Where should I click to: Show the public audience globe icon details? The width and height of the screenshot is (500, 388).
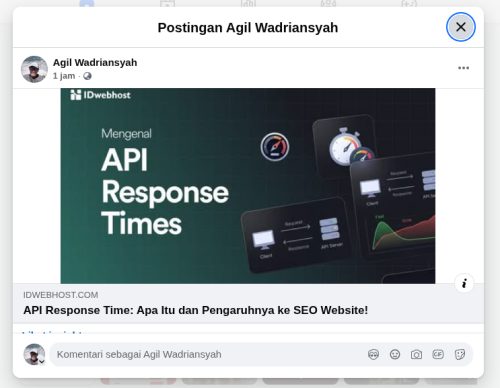(x=87, y=76)
